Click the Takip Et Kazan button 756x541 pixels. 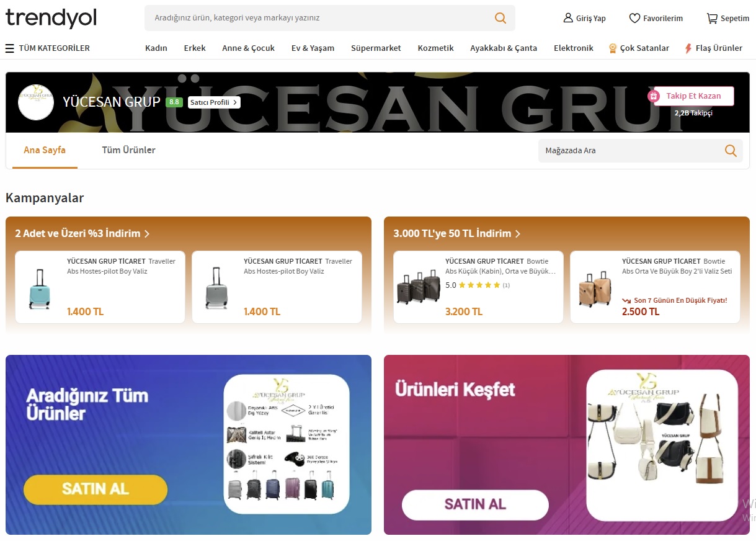(693, 96)
